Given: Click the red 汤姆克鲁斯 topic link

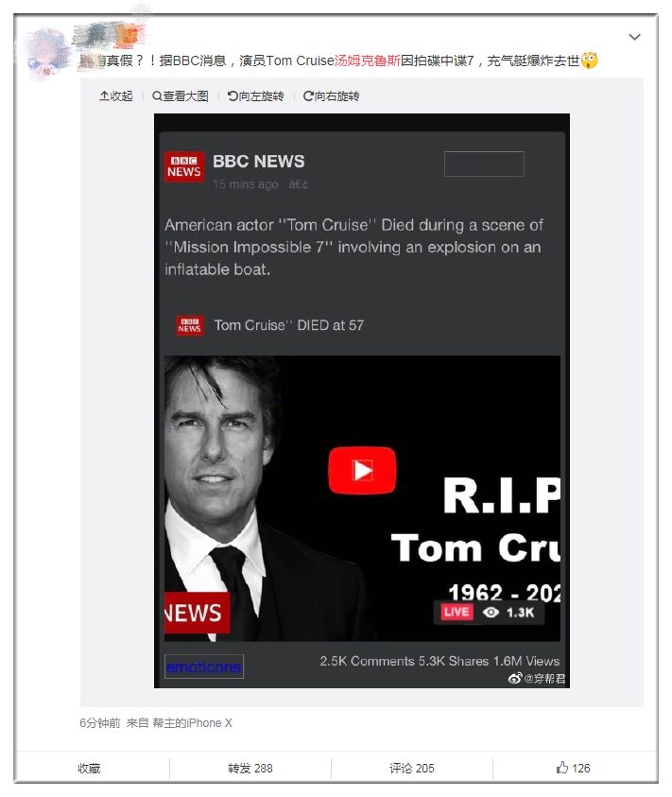Looking at the screenshot, I should pyautogui.click(x=373, y=61).
